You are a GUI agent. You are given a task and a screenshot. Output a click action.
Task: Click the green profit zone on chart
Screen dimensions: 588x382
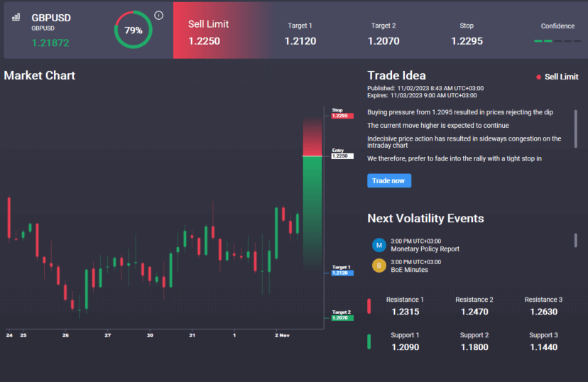click(312, 212)
